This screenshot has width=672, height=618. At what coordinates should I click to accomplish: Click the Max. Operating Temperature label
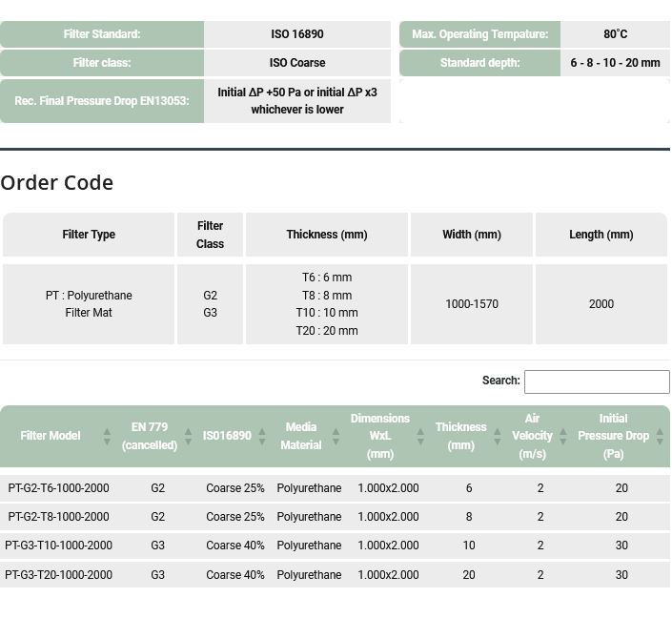(479, 34)
